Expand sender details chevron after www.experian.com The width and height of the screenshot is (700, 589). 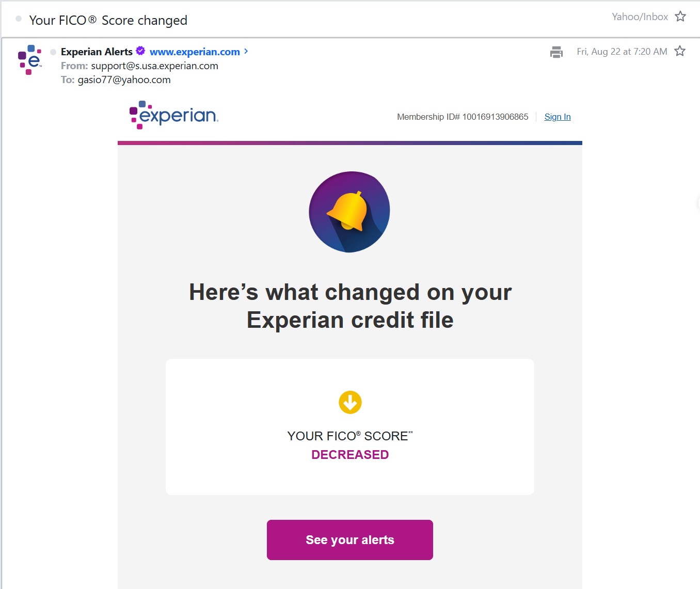(x=246, y=51)
